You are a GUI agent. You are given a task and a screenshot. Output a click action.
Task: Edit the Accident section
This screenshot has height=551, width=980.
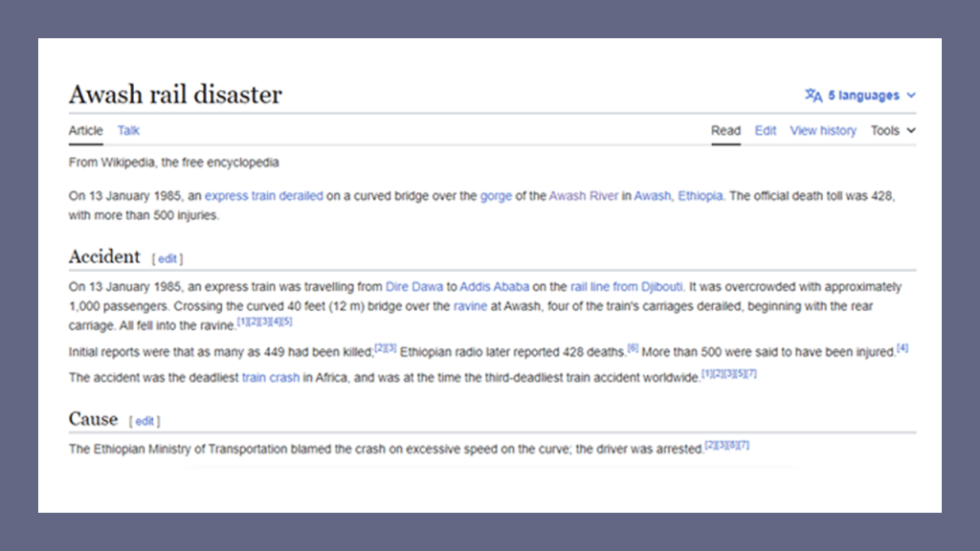(x=167, y=258)
